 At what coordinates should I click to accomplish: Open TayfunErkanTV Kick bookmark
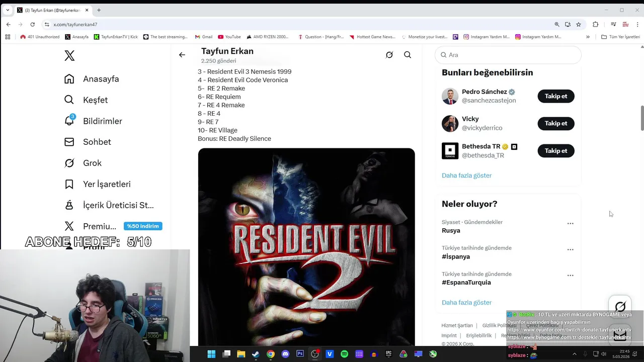tap(116, 37)
